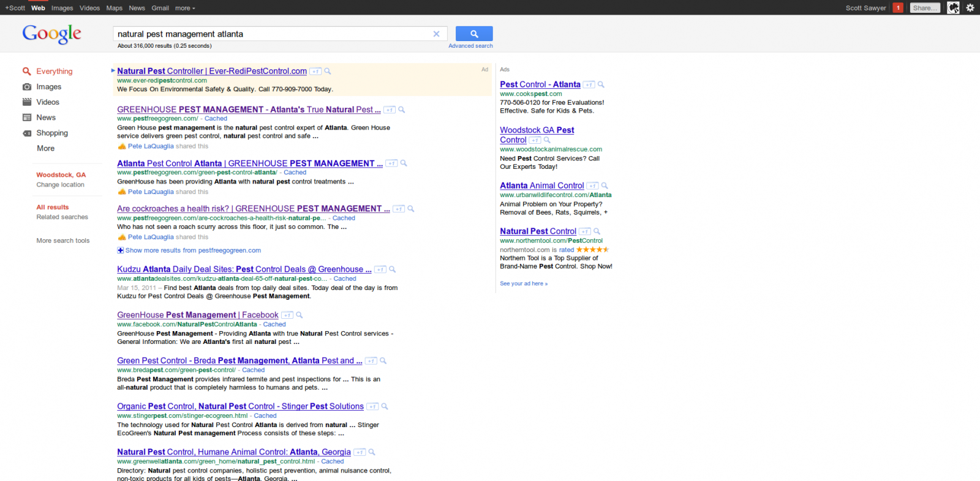Click the Google logo

tap(51, 34)
